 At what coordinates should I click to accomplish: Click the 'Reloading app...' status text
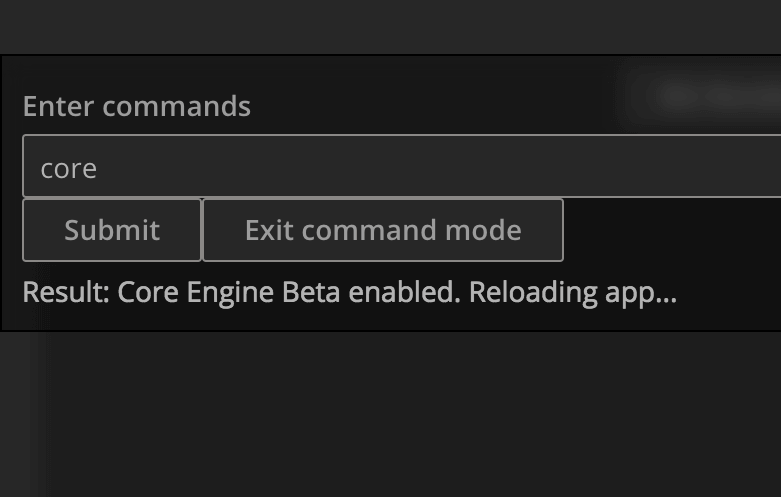[573, 292]
